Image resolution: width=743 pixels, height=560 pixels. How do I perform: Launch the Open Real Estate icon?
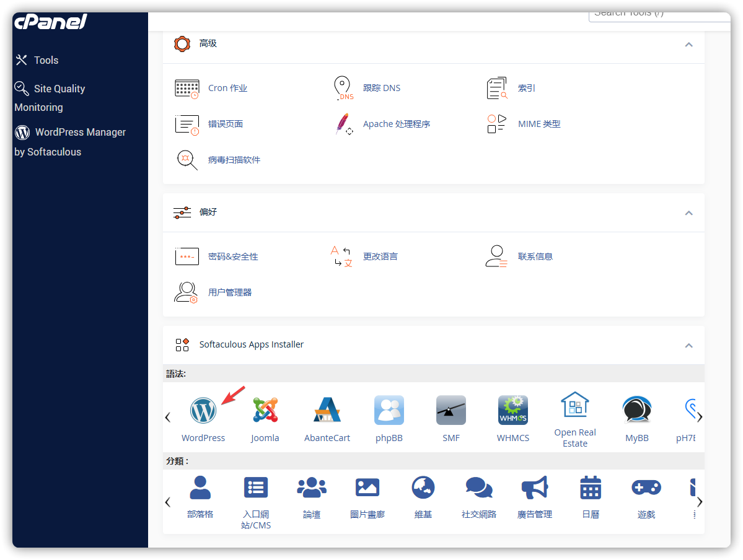pos(575,405)
